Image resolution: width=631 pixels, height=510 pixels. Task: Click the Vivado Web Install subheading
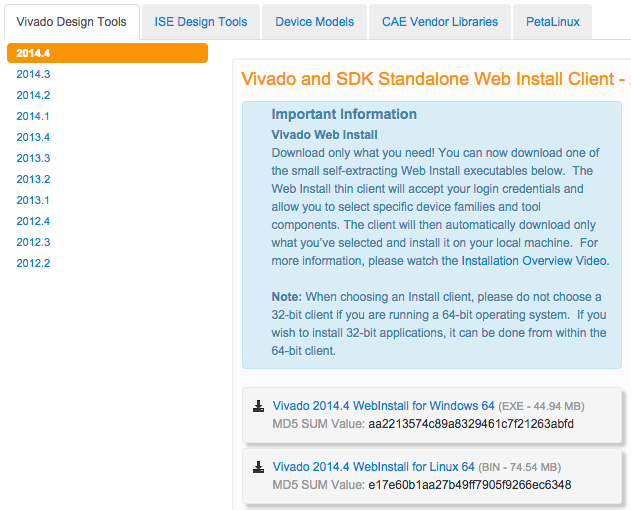(324, 135)
